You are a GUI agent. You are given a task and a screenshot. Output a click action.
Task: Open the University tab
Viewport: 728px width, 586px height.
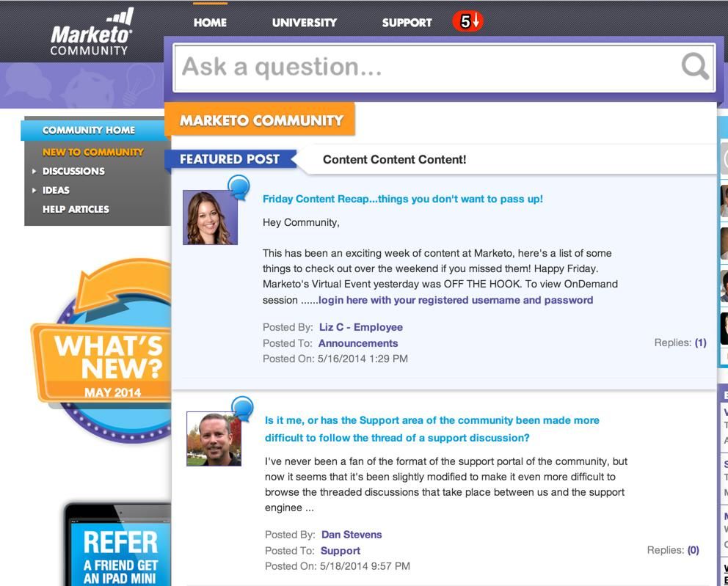305,22
